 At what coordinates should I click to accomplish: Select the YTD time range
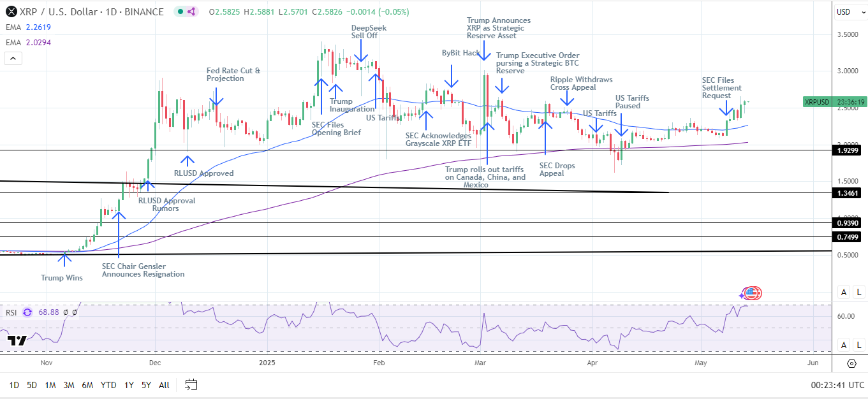[x=108, y=385]
